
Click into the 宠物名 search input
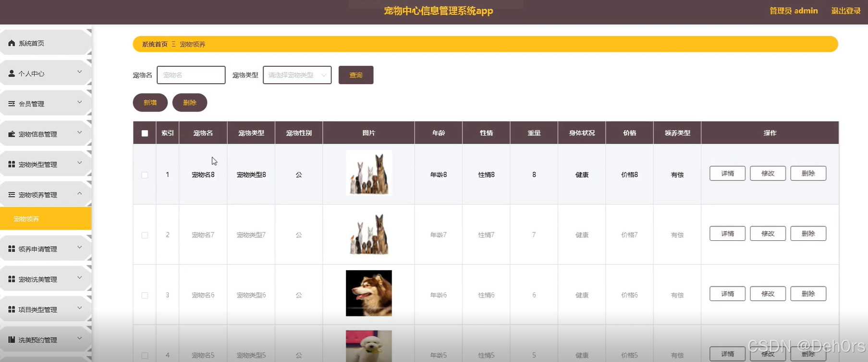(x=191, y=75)
